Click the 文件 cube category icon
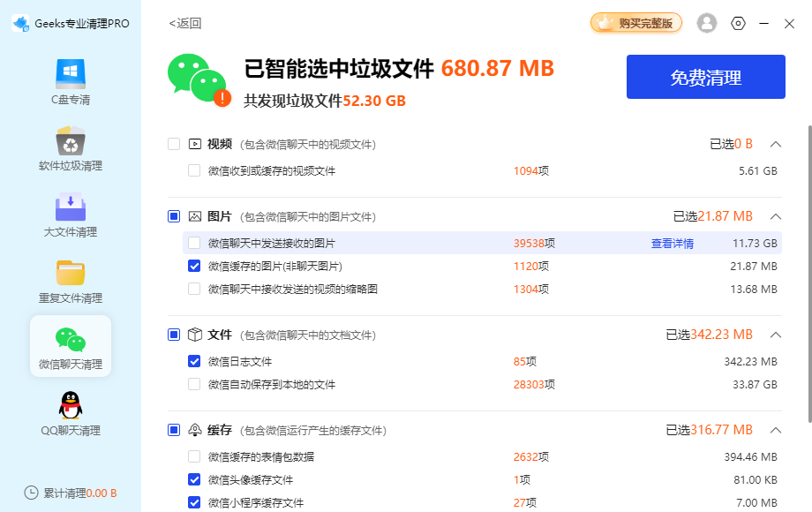The height and width of the screenshot is (512, 812). 195,335
